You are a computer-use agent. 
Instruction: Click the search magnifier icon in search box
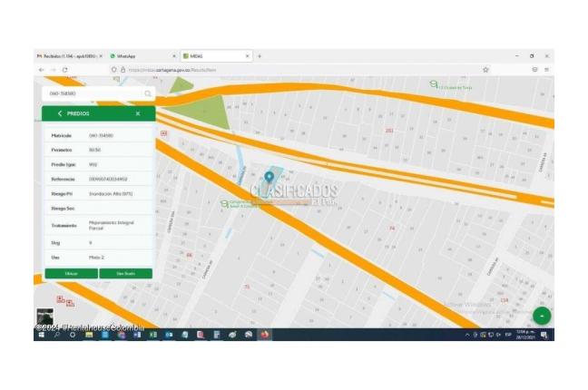pyautogui.click(x=148, y=93)
